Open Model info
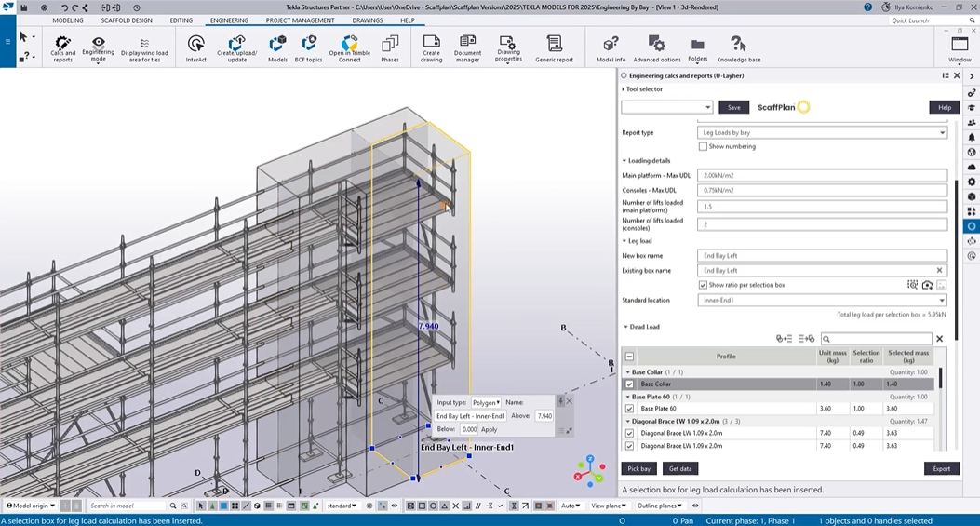 (x=611, y=48)
